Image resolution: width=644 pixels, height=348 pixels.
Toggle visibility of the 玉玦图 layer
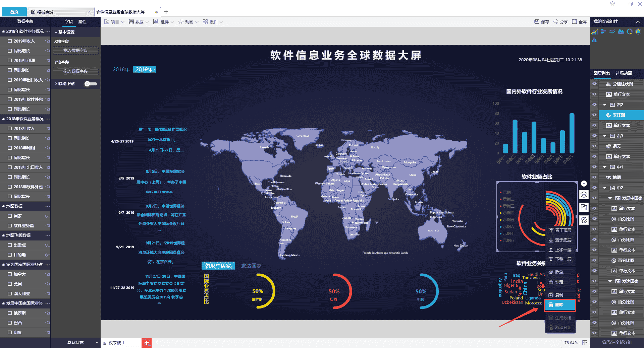pyautogui.click(x=594, y=115)
